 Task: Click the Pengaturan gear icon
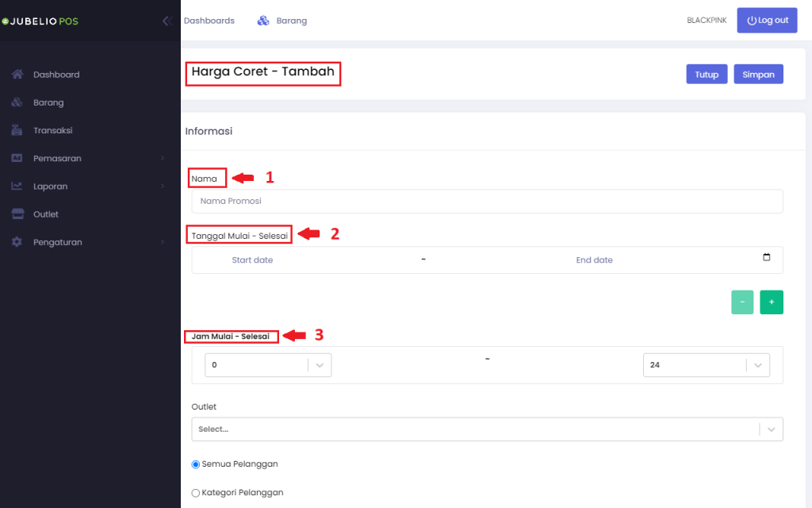tap(17, 242)
